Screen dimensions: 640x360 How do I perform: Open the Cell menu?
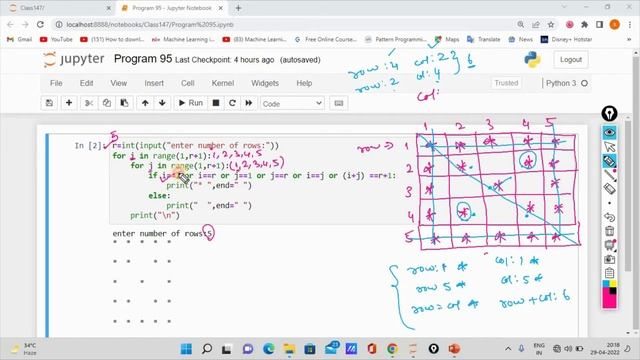coord(187,83)
